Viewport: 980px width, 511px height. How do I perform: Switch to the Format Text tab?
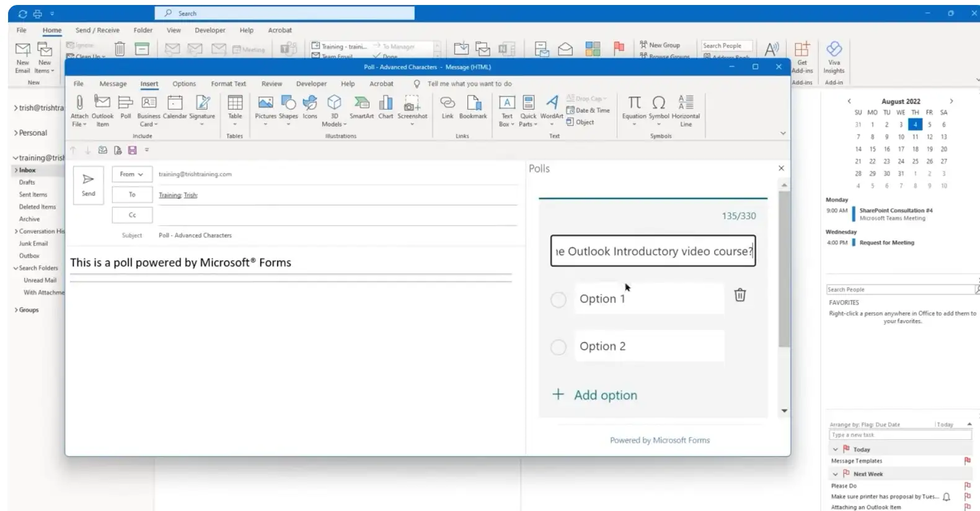(228, 84)
